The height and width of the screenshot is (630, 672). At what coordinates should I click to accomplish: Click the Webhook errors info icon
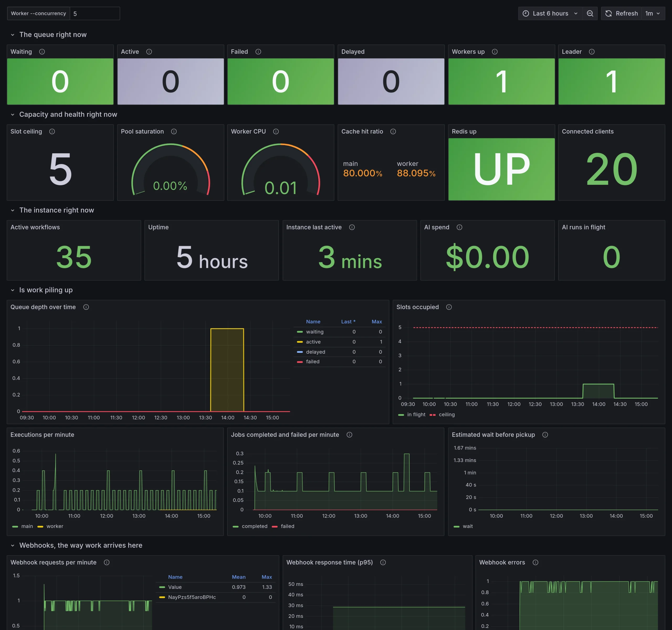(535, 562)
